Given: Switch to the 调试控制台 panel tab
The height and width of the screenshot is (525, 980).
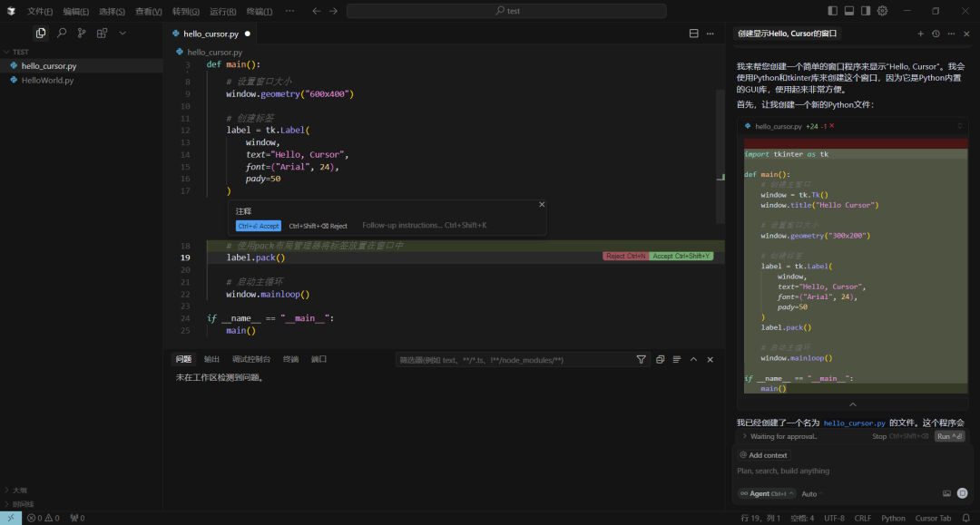Looking at the screenshot, I should click(251, 359).
